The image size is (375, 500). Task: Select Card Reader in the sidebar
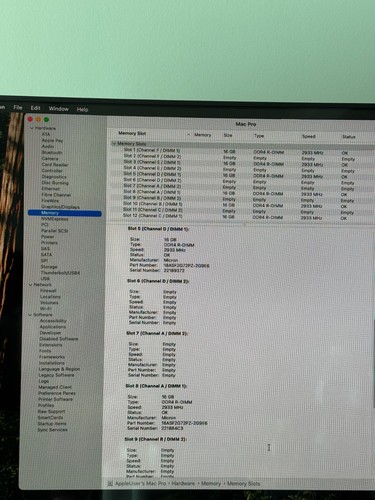coord(55,164)
